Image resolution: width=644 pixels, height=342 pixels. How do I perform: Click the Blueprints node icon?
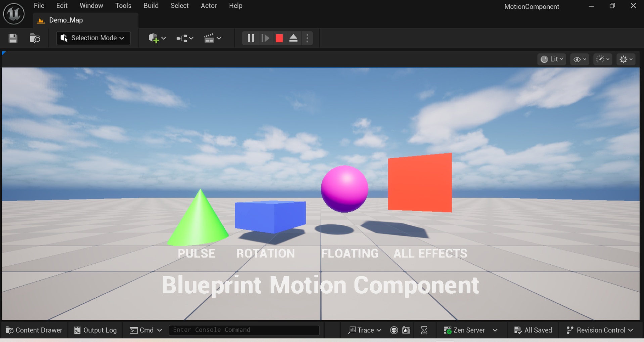182,38
